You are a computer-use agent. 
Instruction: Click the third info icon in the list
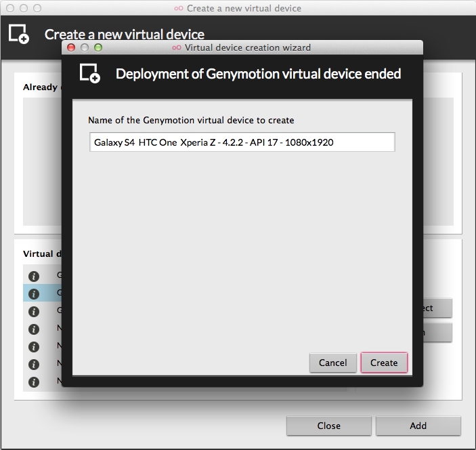[x=34, y=312]
